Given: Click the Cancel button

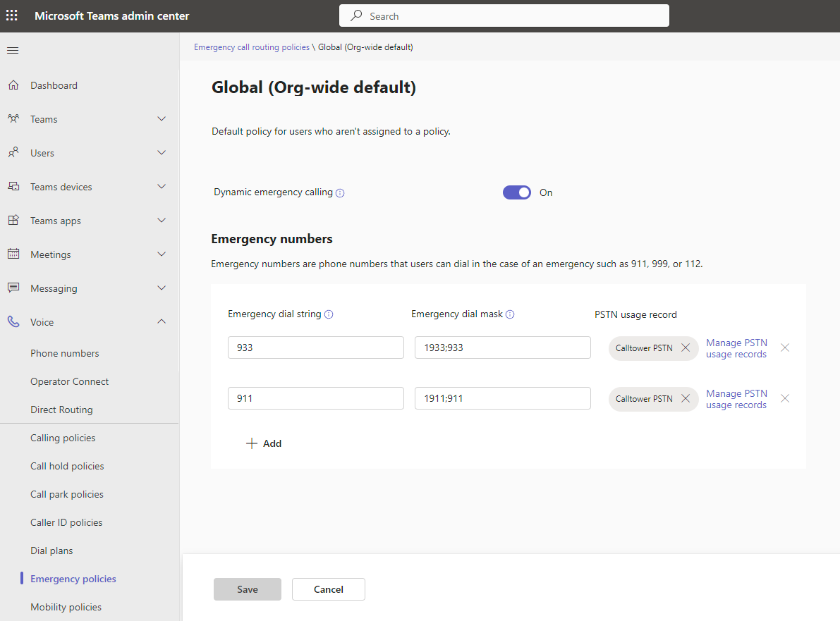Looking at the screenshot, I should coord(328,589).
